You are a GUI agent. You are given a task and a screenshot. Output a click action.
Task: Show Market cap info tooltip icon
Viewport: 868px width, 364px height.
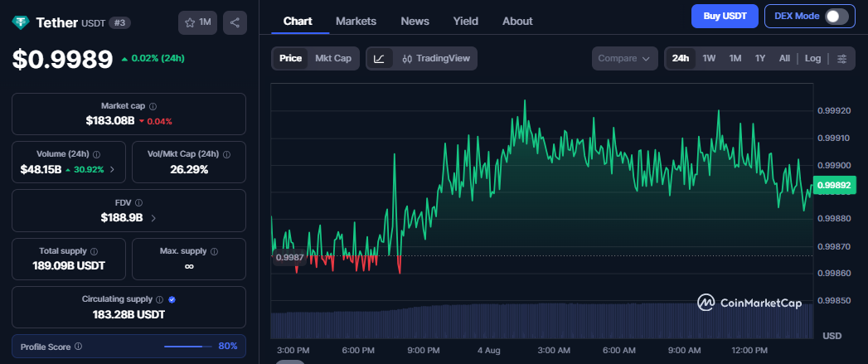pyautogui.click(x=153, y=106)
